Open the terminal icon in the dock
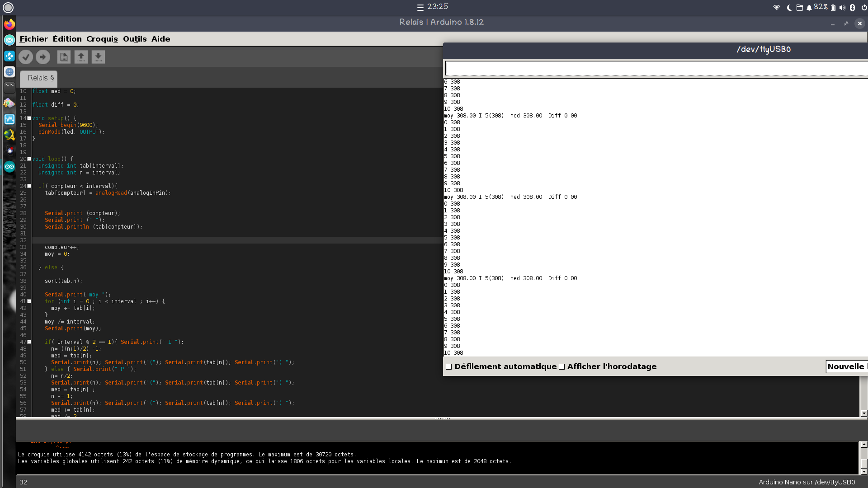The width and height of the screenshot is (868, 488). (9, 87)
